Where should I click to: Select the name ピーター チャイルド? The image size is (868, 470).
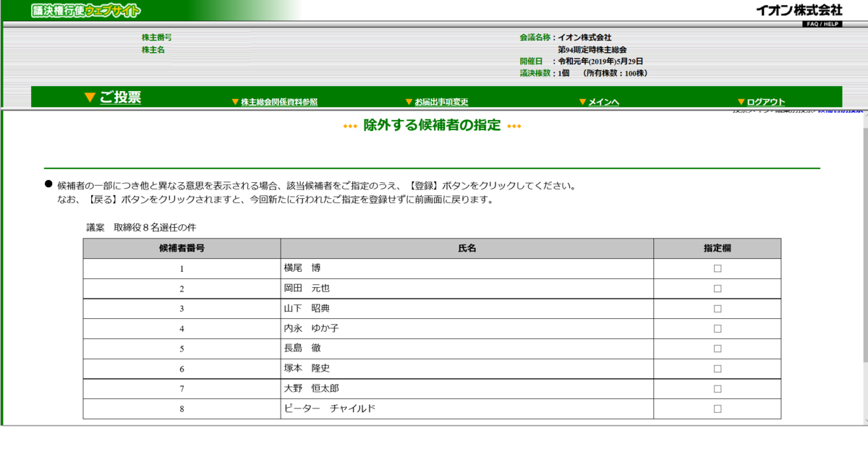[330, 409]
